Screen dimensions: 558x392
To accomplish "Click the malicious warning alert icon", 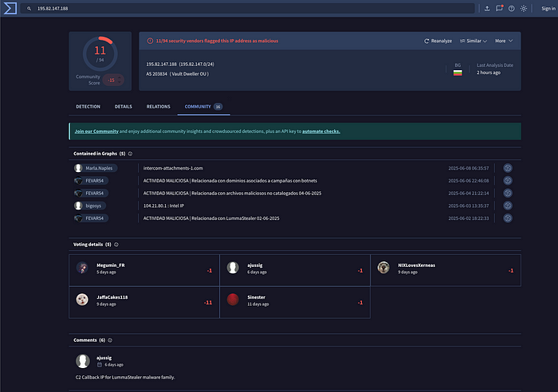I will tap(150, 41).
